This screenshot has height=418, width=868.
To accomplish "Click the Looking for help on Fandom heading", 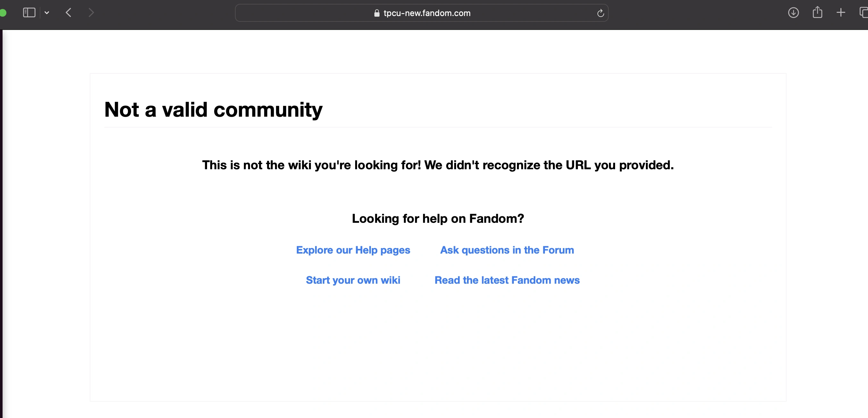I will 438,218.
